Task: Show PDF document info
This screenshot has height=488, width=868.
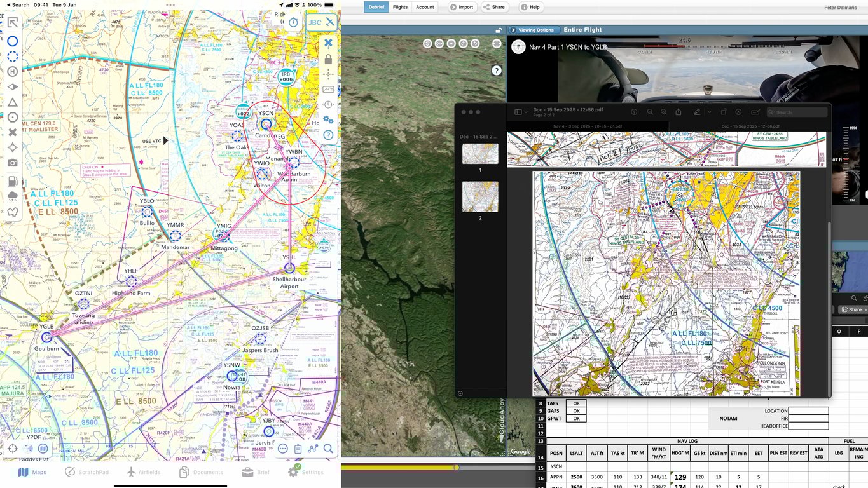Action: coord(634,112)
